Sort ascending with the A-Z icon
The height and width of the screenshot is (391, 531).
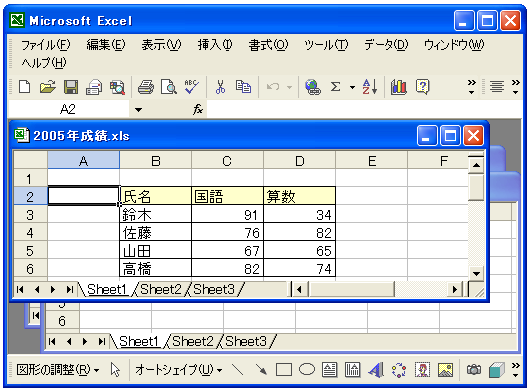tap(369, 87)
